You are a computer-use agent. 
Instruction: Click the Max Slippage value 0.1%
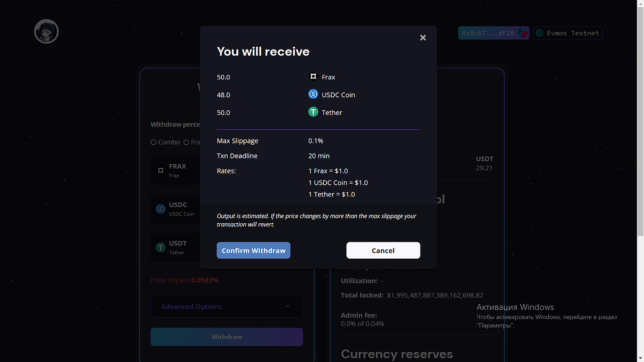(316, 141)
